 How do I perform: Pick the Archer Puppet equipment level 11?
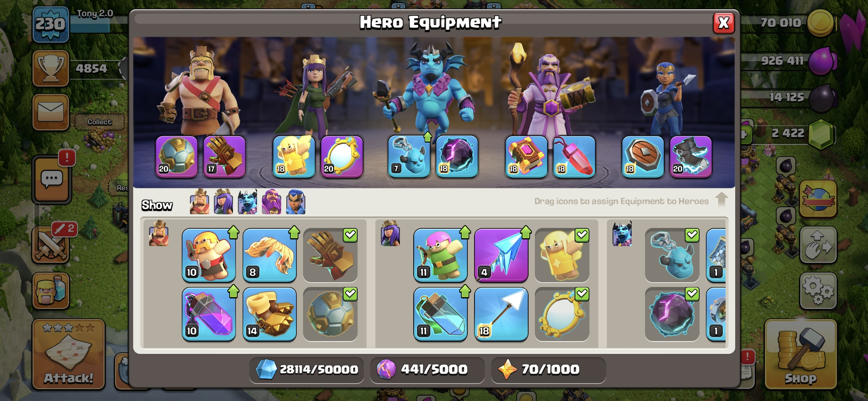(440, 255)
